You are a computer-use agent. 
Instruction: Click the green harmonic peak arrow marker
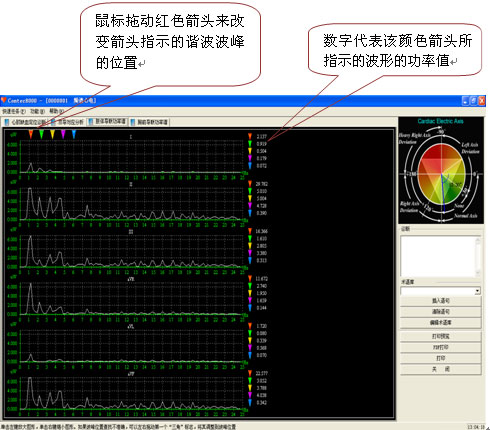(x=41, y=134)
